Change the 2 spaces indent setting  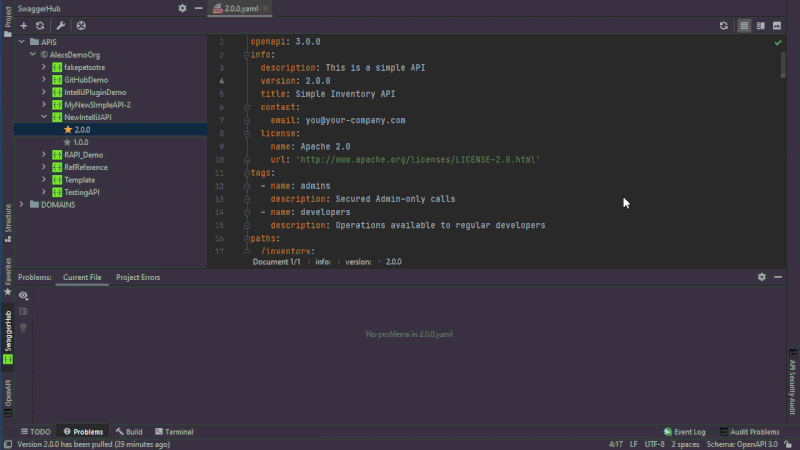click(685, 444)
